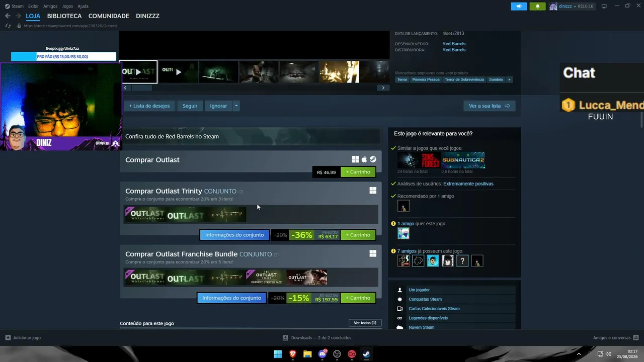Open the green notifications bell
Viewport: 644px width, 362px height.
coord(537,6)
